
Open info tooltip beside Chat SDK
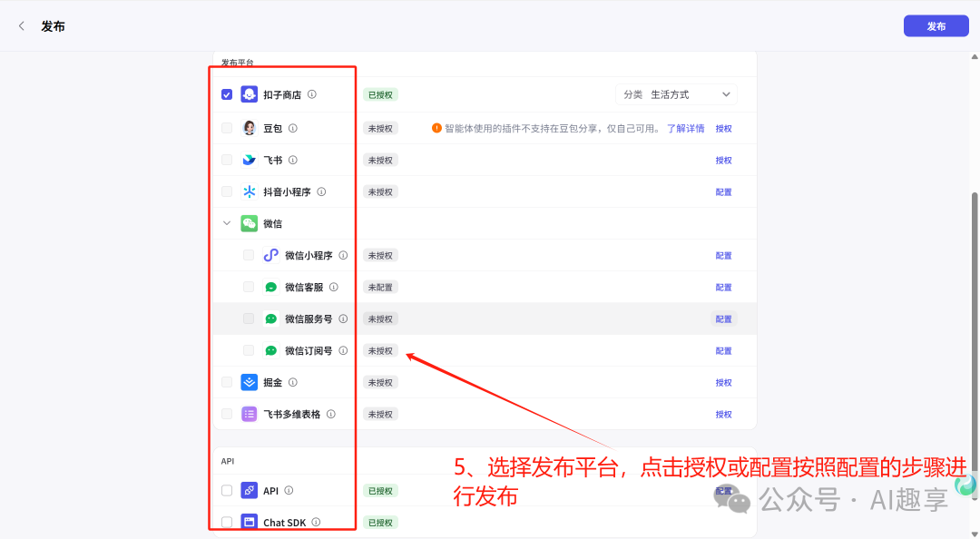pyautogui.click(x=317, y=522)
